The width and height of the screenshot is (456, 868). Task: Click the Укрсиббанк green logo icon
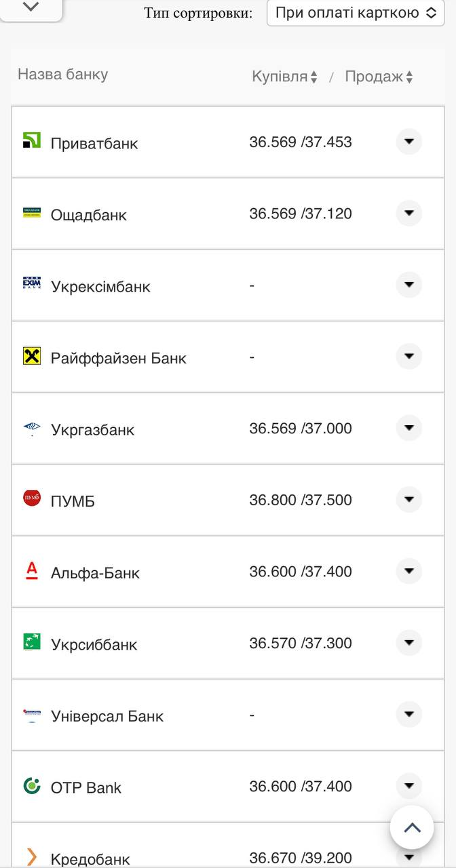click(x=32, y=642)
